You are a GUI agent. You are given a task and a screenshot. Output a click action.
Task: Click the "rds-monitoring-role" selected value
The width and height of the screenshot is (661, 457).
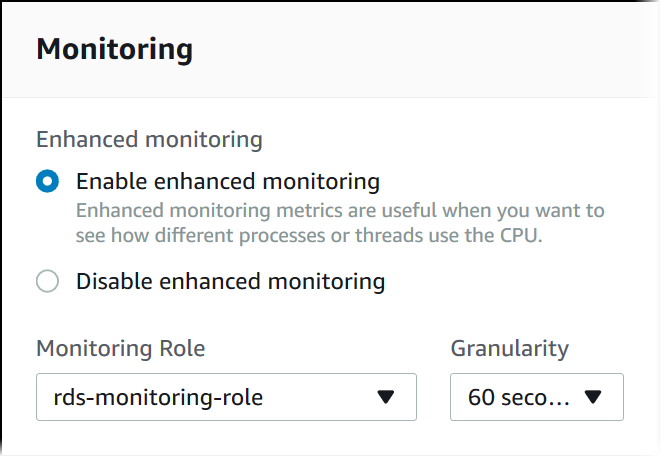(158, 398)
